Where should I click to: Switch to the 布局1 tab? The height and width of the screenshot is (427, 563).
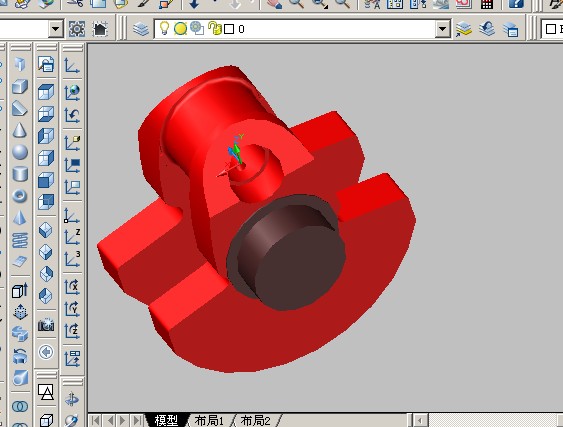point(209,420)
